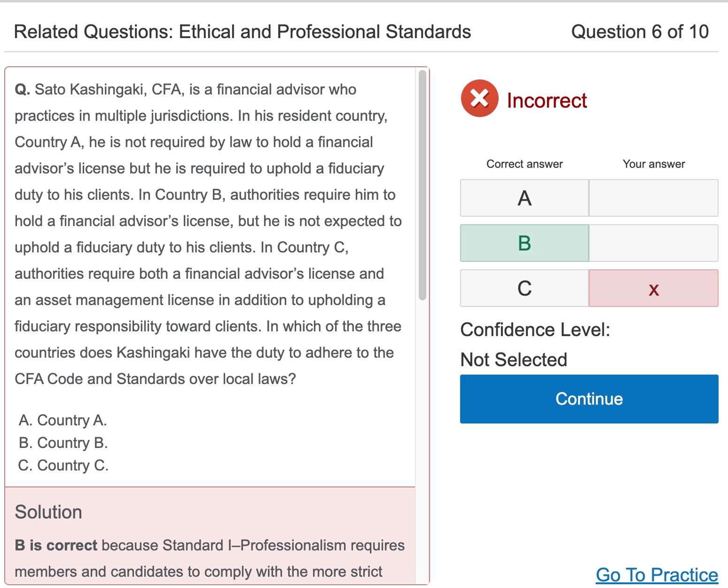This screenshot has height=588, width=728.
Task: Select correct answer cell C
Action: pos(524,288)
